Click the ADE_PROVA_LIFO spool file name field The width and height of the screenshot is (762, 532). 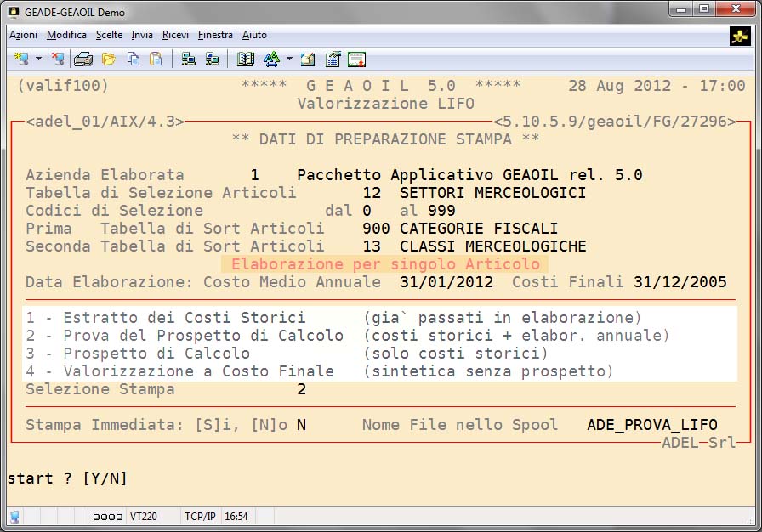tap(651, 425)
